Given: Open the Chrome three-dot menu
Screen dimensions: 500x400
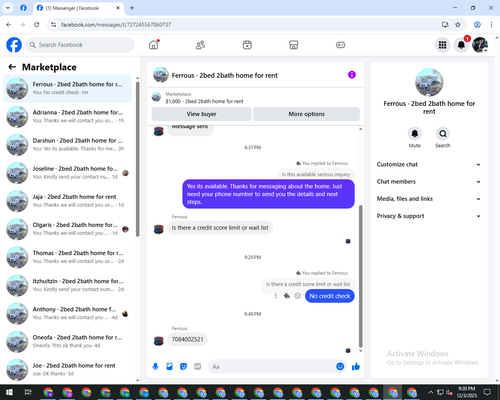Looking at the screenshot, I should [x=491, y=25].
